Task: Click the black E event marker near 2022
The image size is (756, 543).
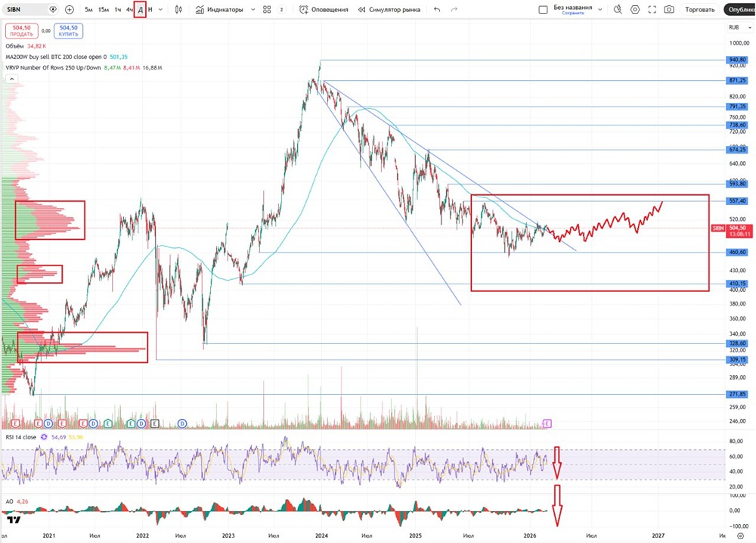Action: 154,424
